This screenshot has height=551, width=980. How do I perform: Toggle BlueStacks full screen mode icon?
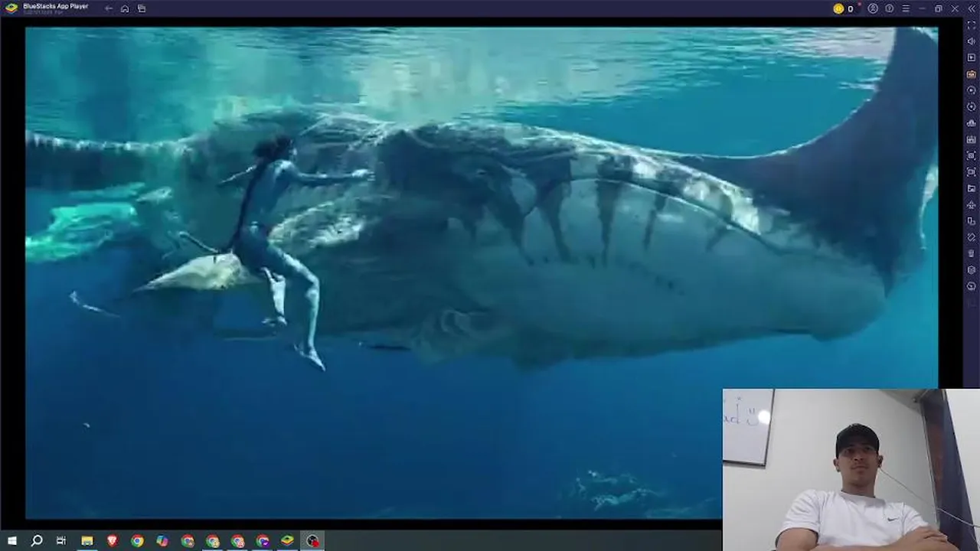972,24
